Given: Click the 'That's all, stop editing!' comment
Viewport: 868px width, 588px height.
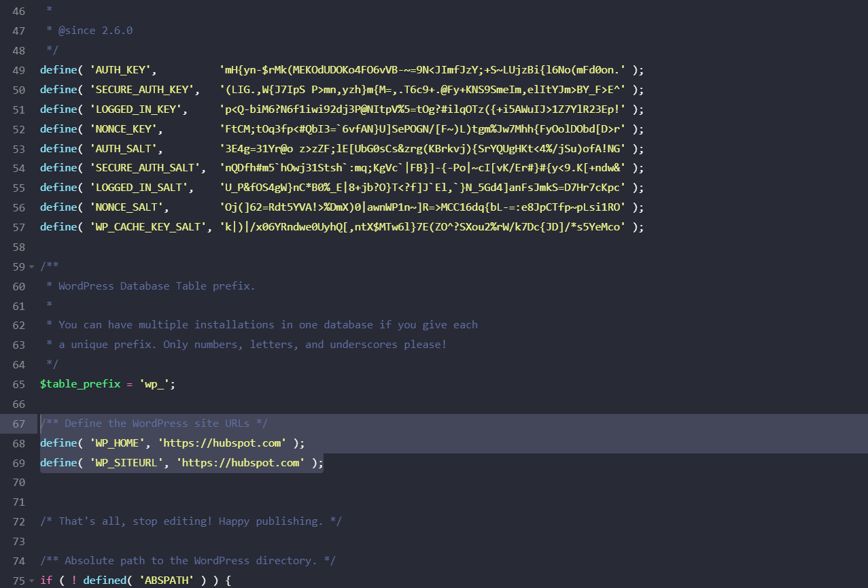Looking at the screenshot, I should pos(191,521).
